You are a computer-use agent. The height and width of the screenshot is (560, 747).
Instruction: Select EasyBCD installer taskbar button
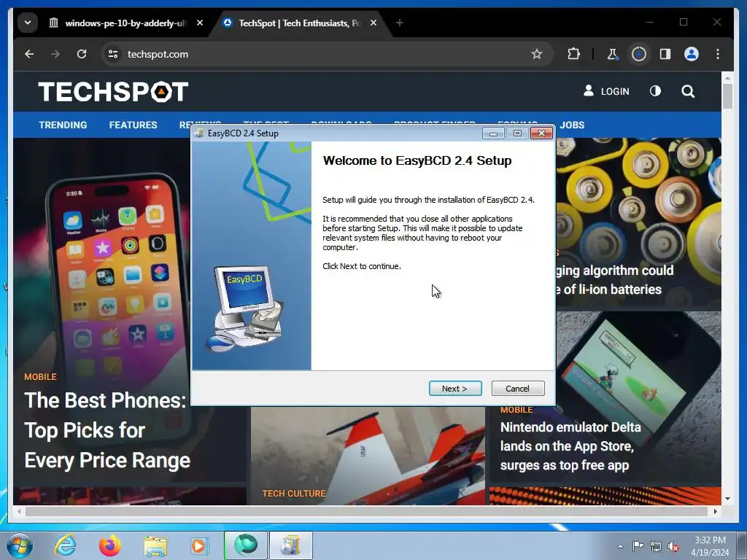[x=291, y=545]
